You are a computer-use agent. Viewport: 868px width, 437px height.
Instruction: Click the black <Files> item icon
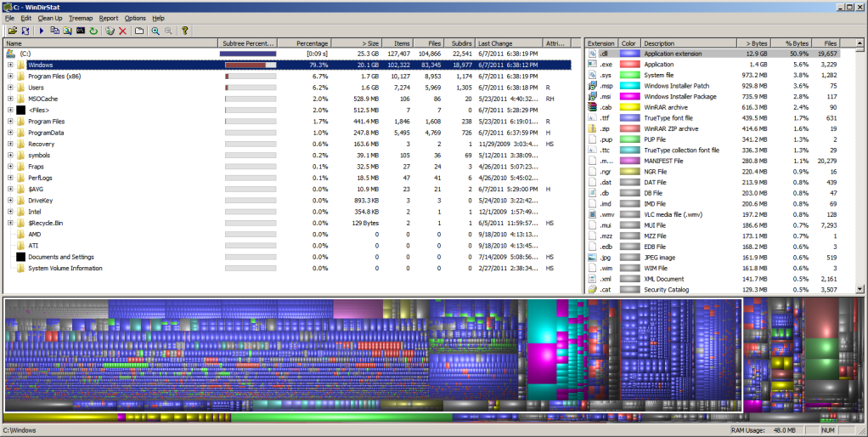coord(21,111)
